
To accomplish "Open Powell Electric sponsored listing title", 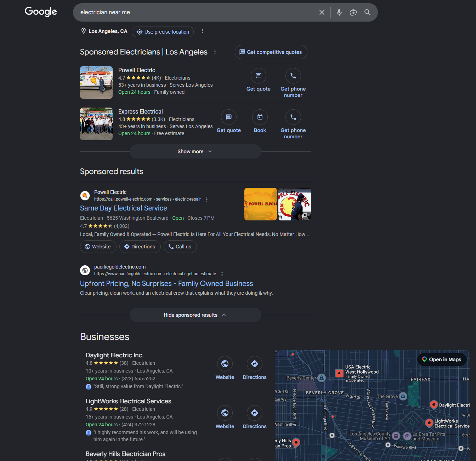I will [x=137, y=70].
